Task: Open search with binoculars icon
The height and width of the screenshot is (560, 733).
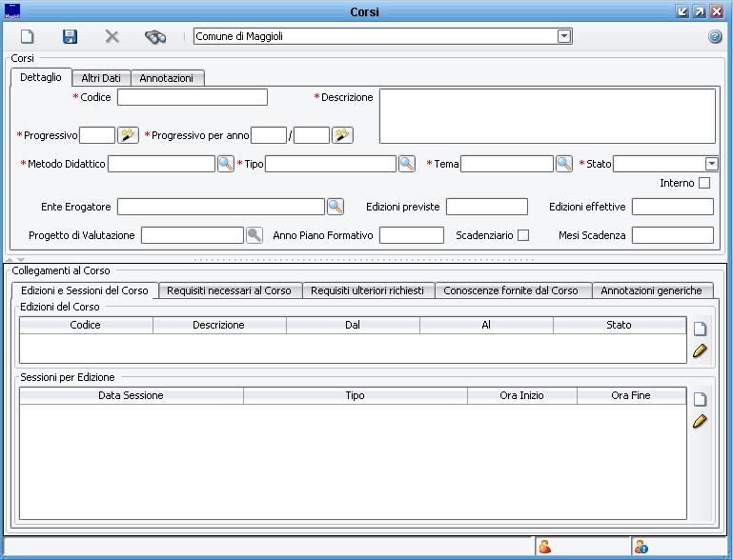Action: click(x=154, y=36)
